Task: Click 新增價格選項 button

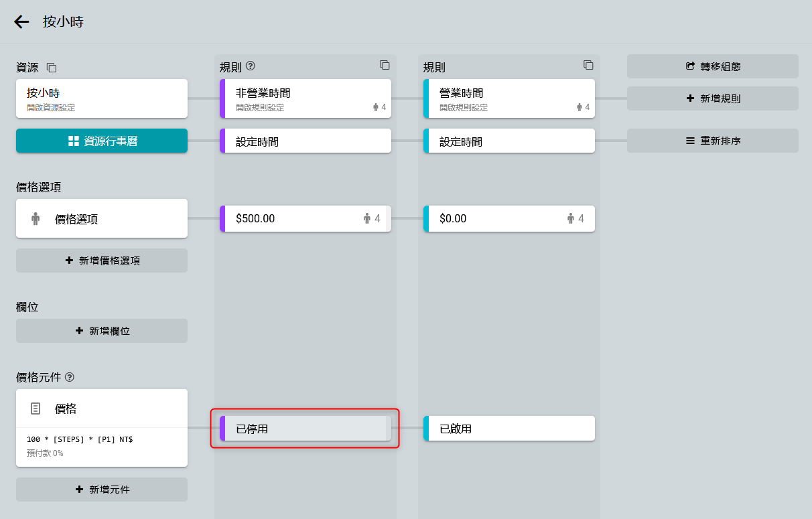Action: [102, 261]
